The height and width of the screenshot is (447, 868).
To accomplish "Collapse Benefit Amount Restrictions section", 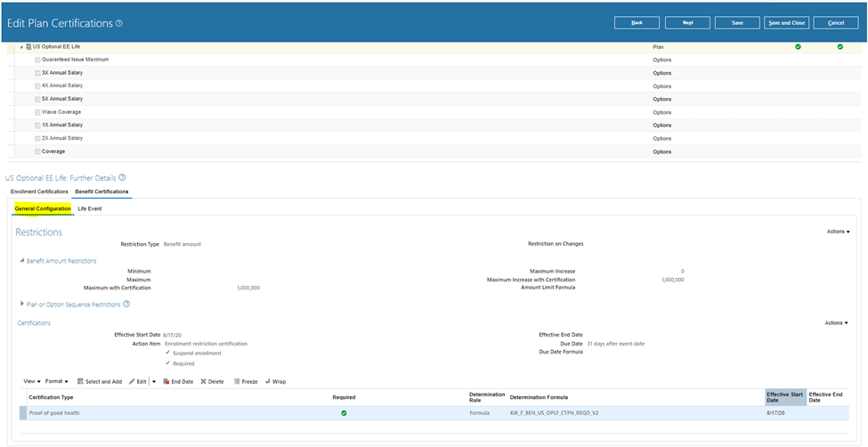I will click(x=22, y=261).
